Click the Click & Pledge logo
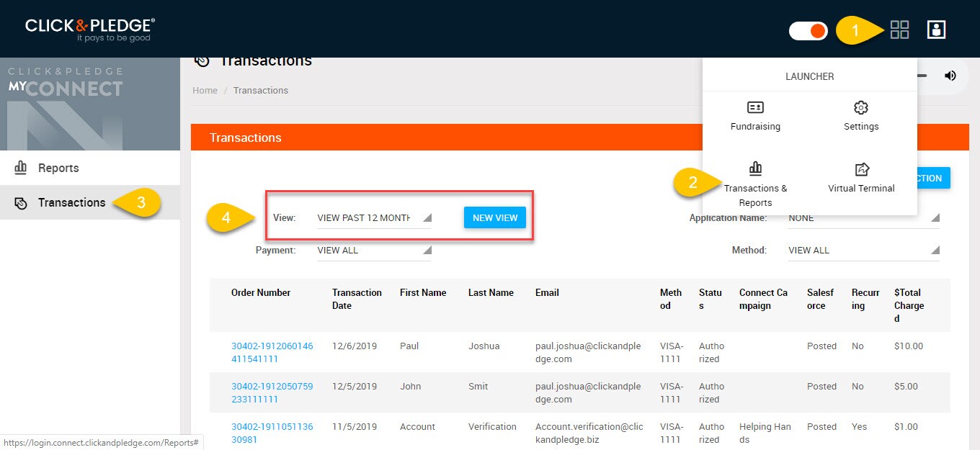The height and width of the screenshot is (450, 980). (90, 29)
